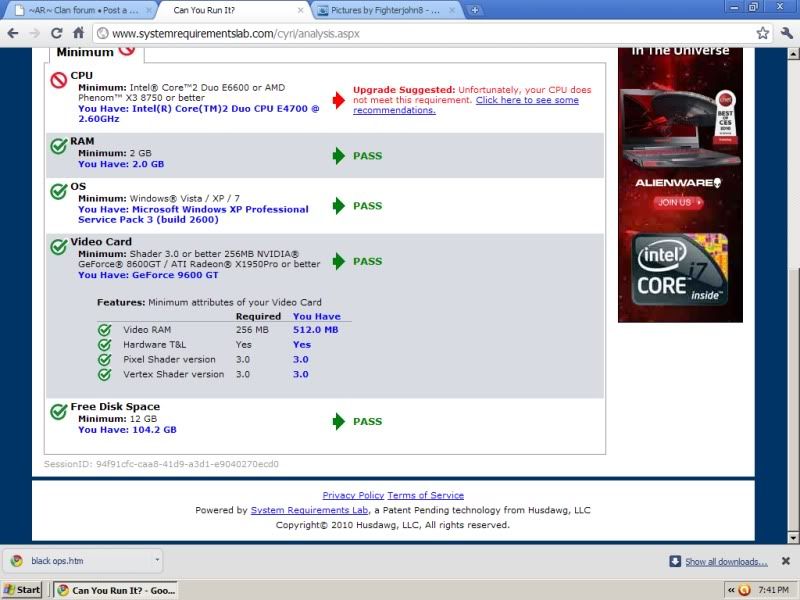Click the SessionID text line
The height and width of the screenshot is (600, 800).
point(161,464)
